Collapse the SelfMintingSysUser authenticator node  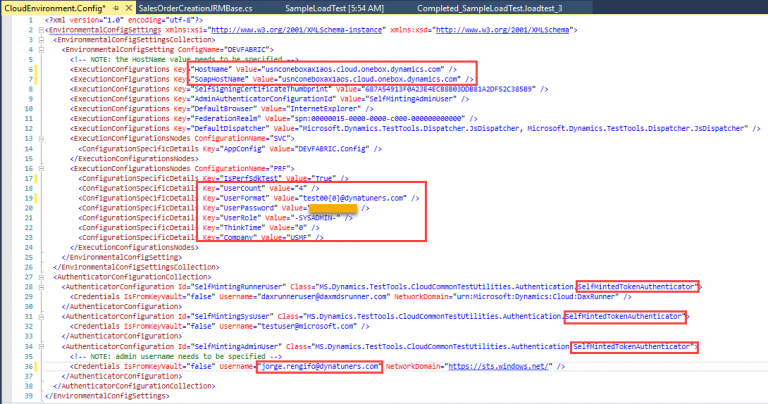(x=41, y=317)
